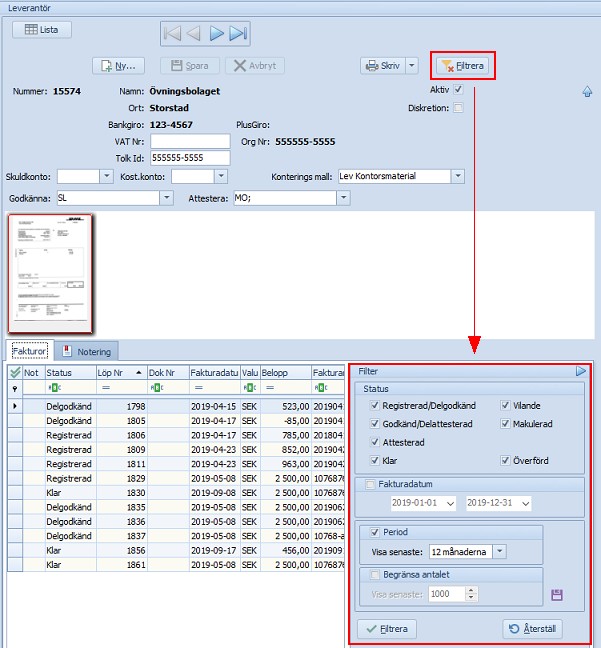Screen dimensions: 601x648
Task: Select the row with Löp Nr 1798
Action: tap(176, 406)
